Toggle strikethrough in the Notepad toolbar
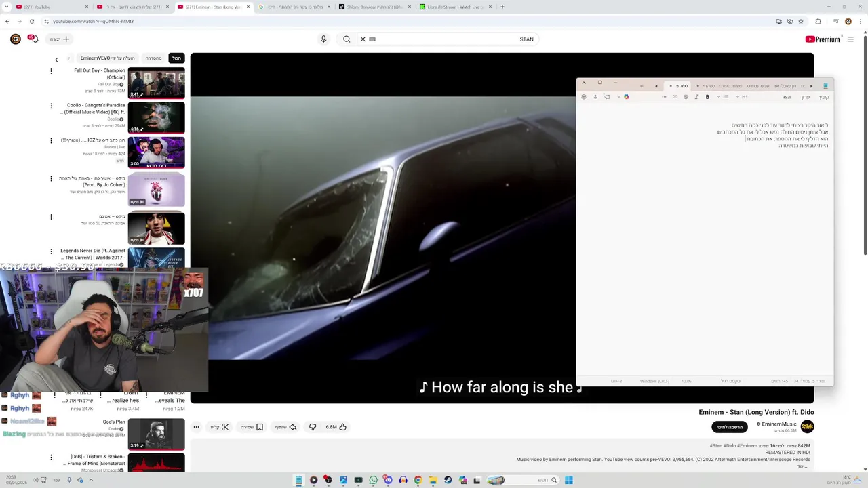This screenshot has width=868, height=488. pyautogui.click(x=686, y=97)
